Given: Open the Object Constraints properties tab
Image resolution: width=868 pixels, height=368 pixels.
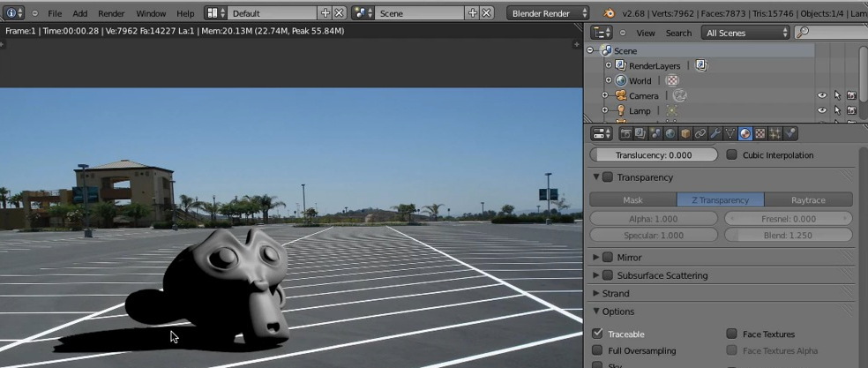Looking at the screenshot, I should coord(700,133).
